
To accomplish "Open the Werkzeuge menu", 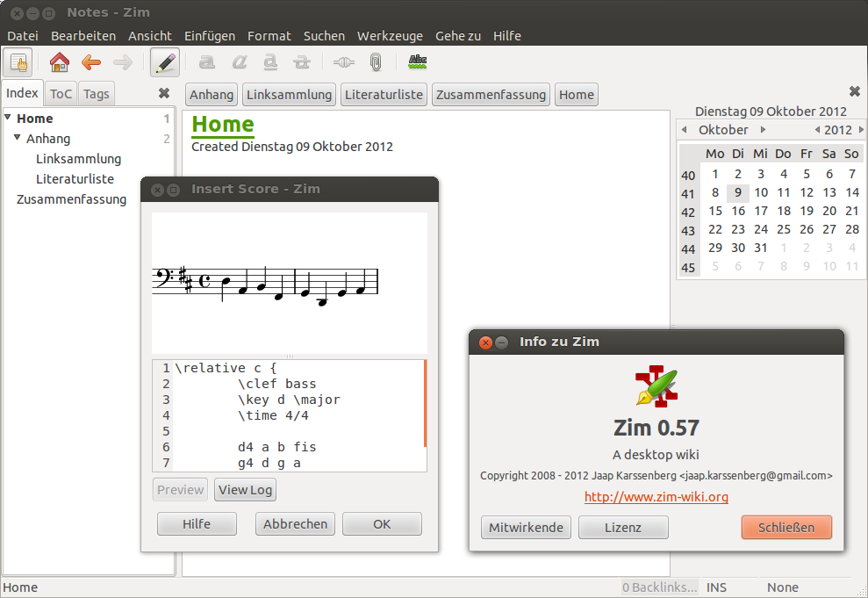I will [390, 36].
